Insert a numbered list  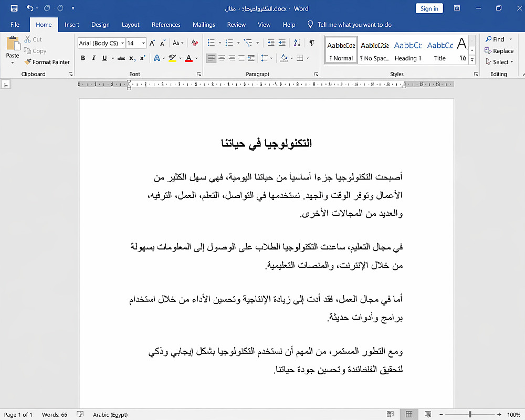click(x=229, y=43)
